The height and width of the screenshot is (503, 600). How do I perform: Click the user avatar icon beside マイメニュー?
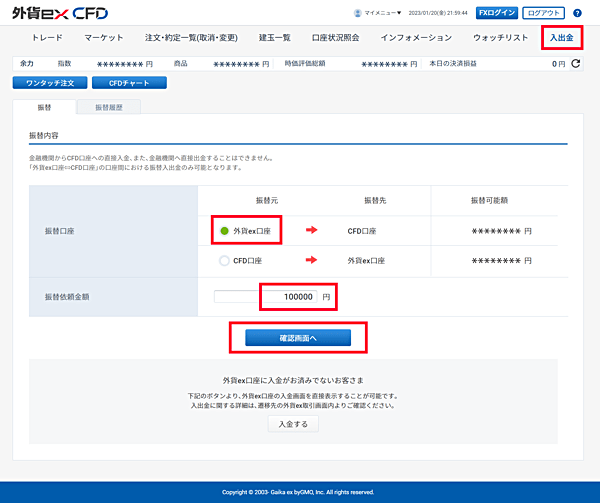[x=357, y=13]
